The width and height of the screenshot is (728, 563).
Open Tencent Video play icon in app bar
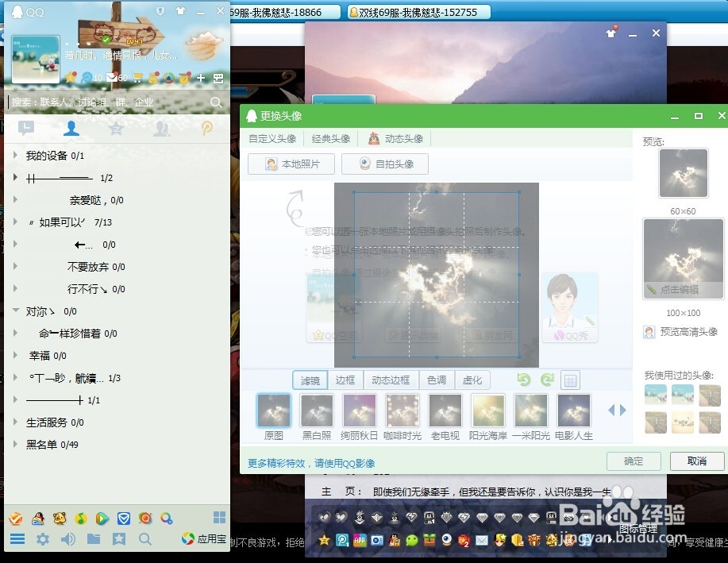(x=102, y=518)
